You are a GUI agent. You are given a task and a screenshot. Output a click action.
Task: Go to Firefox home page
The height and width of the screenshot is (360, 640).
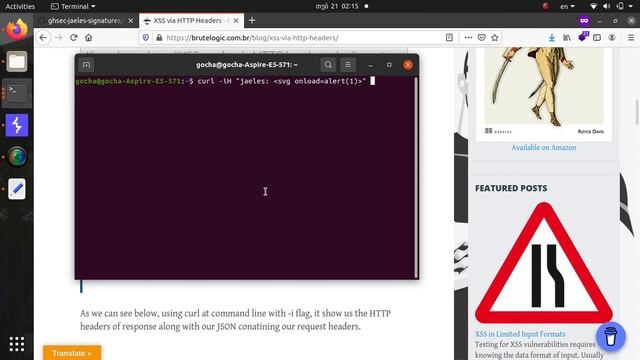pos(89,38)
